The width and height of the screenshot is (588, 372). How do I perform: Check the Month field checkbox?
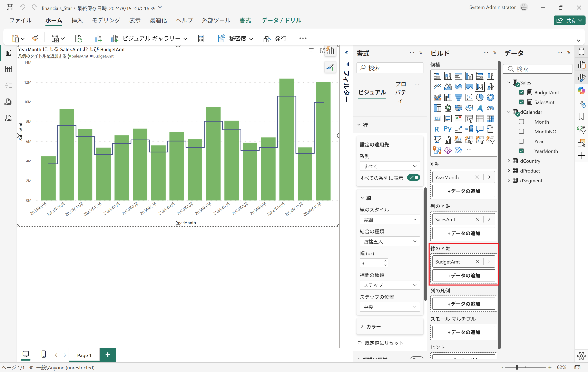521,122
